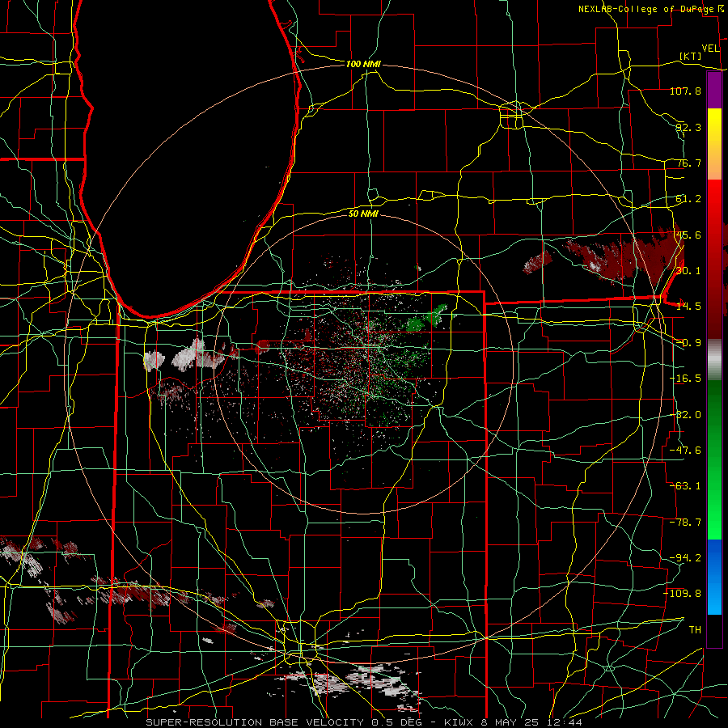This screenshot has width=728, height=728.
Task: Click the 76.7 scale value
Action: [x=688, y=163]
